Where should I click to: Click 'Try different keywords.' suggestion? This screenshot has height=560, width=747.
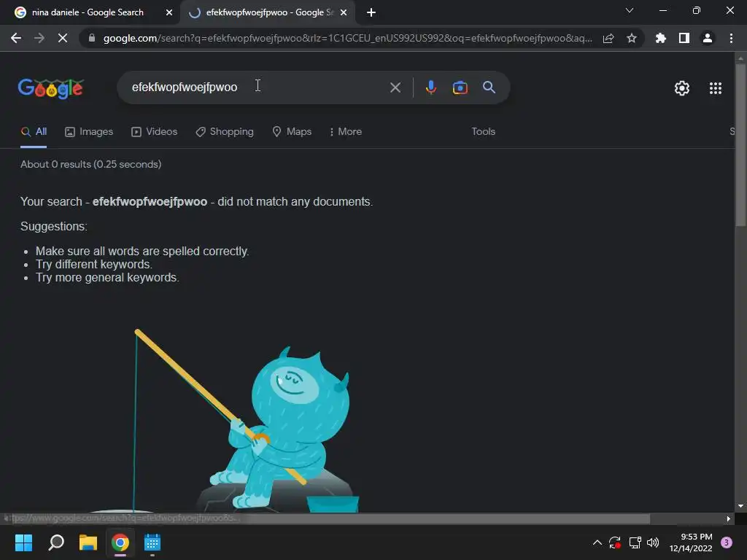click(94, 264)
